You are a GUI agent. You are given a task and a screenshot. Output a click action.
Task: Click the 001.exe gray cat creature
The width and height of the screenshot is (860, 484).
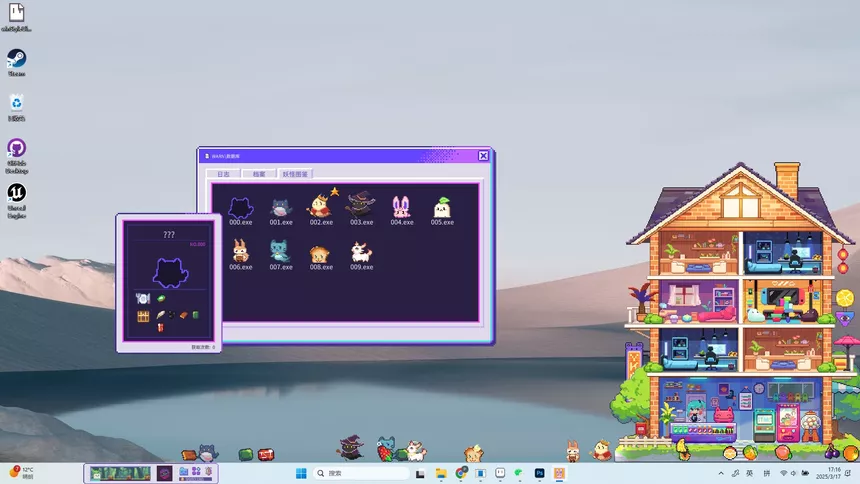tap(281, 207)
